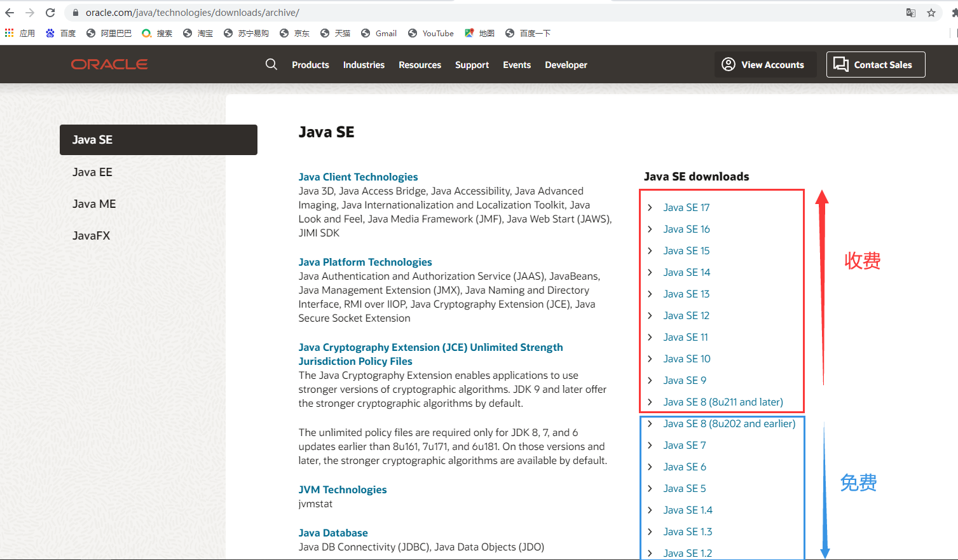
Task: Open the Support menu
Action: (x=472, y=65)
